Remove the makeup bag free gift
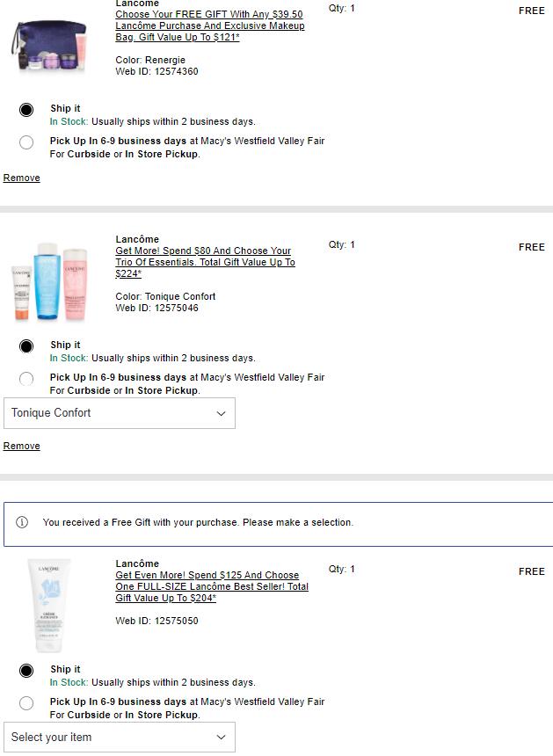The image size is (553, 756). pos(21,178)
